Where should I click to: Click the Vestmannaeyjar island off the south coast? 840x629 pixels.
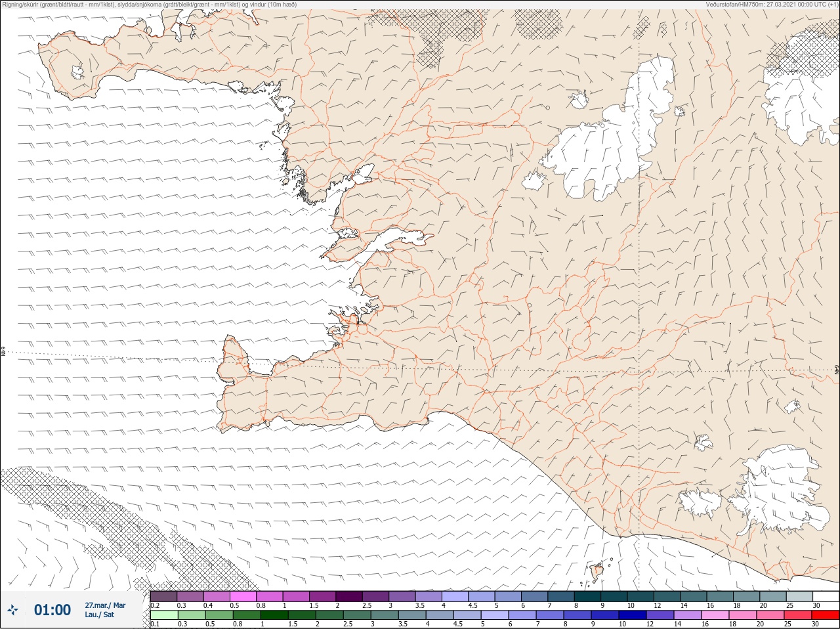[x=597, y=572]
